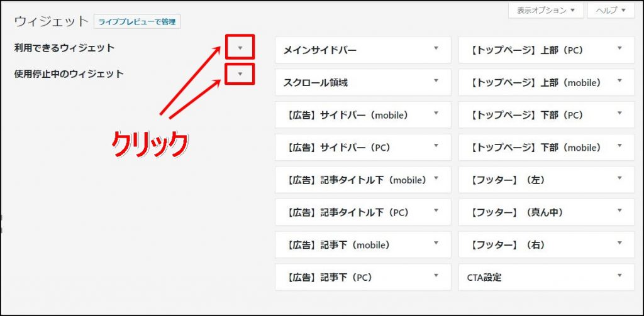The width and height of the screenshot is (644, 316).
Task: Expand 【広告】記事下（PC） arrow
Action: pyautogui.click(x=436, y=275)
